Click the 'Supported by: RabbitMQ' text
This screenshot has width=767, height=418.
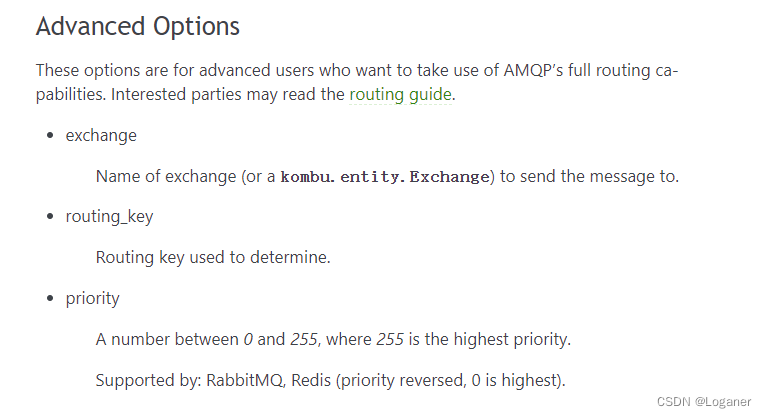point(189,380)
